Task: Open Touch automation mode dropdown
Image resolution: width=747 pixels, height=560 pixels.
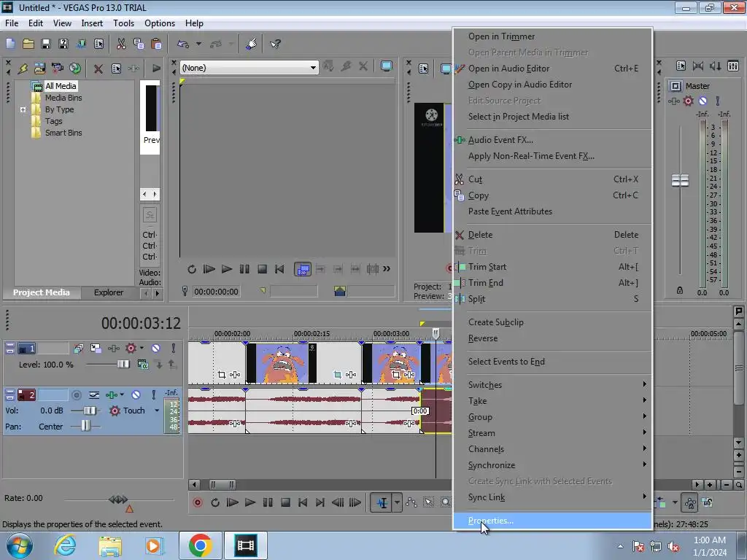Action: click(157, 411)
